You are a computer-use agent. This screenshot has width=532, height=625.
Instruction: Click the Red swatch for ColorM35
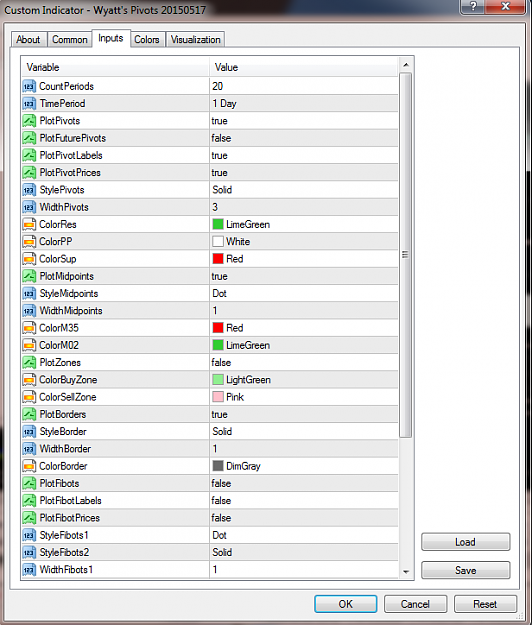pos(218,328)
